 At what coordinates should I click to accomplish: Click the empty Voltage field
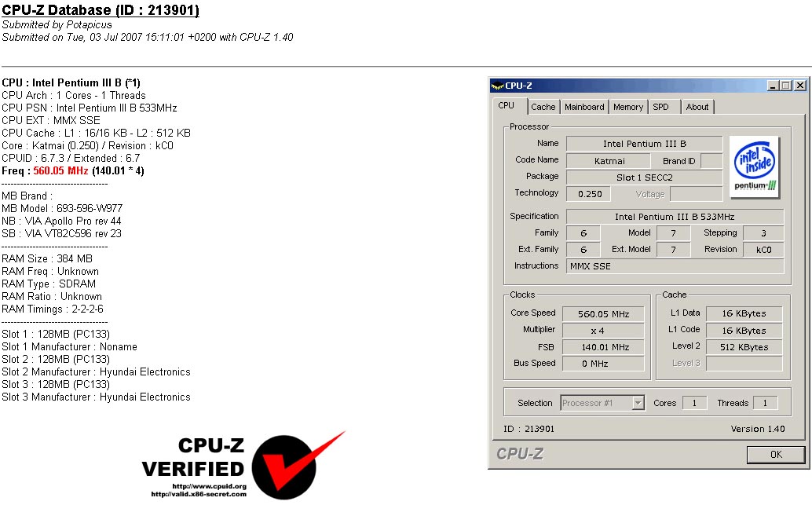click(x=696, y=194)
